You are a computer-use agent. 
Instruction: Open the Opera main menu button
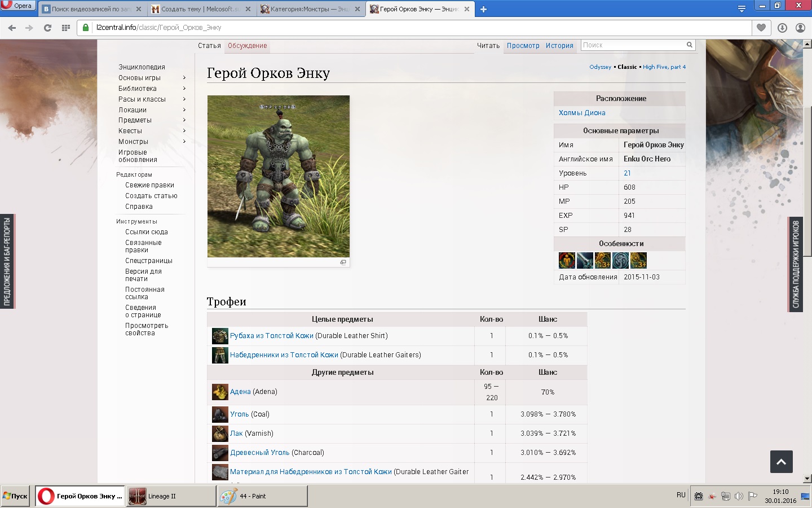18,6
